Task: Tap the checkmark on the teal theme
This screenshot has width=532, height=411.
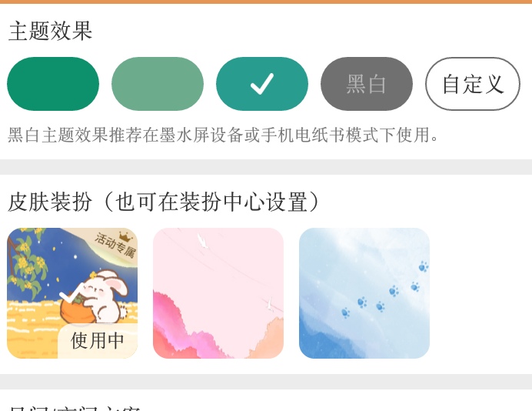Action: [x=262, y=84]
